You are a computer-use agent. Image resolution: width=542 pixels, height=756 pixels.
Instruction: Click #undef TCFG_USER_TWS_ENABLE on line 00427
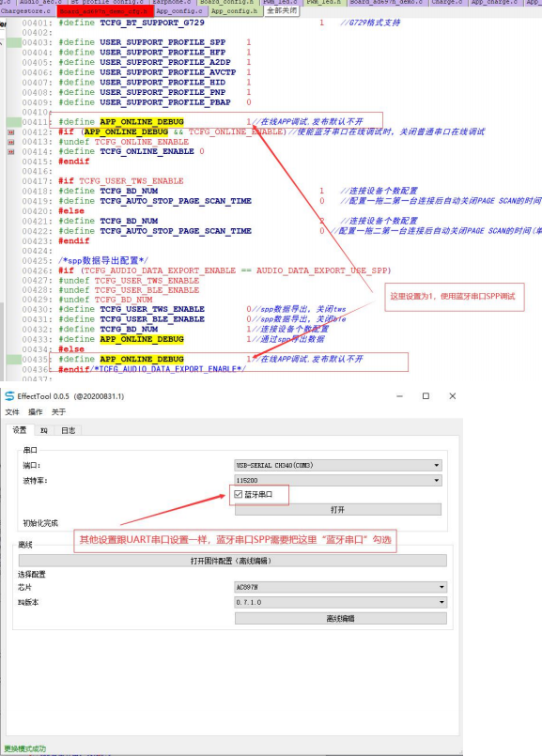tap(129, 280)
